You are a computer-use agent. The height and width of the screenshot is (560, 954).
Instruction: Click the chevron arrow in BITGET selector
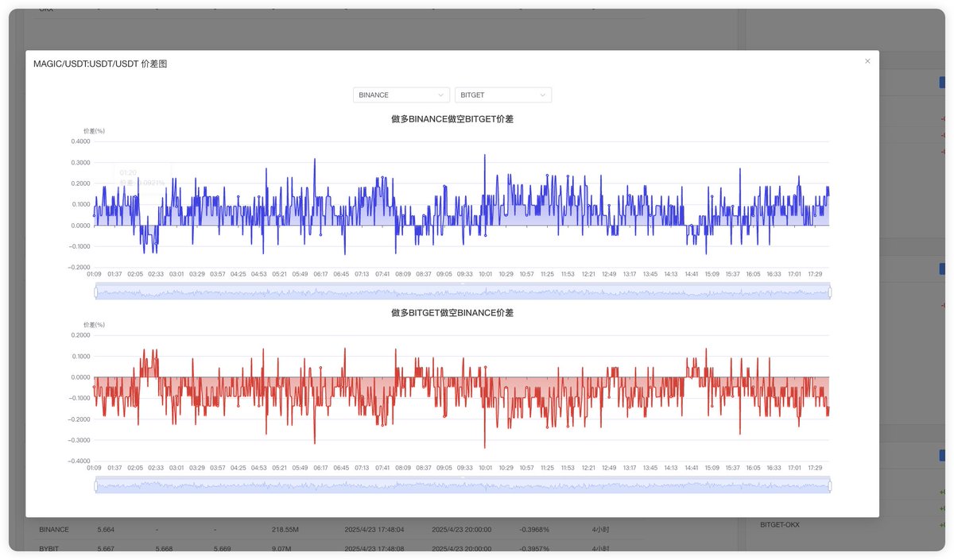pos(543,95)
